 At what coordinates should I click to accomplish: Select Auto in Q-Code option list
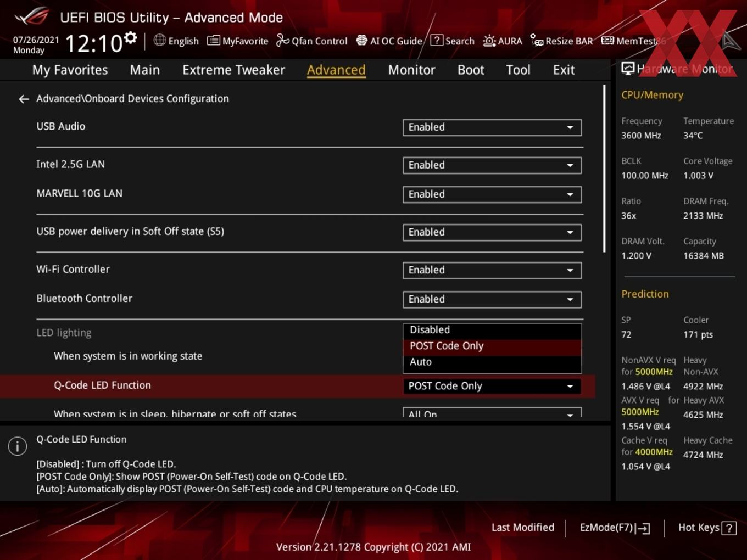(492, 362)
